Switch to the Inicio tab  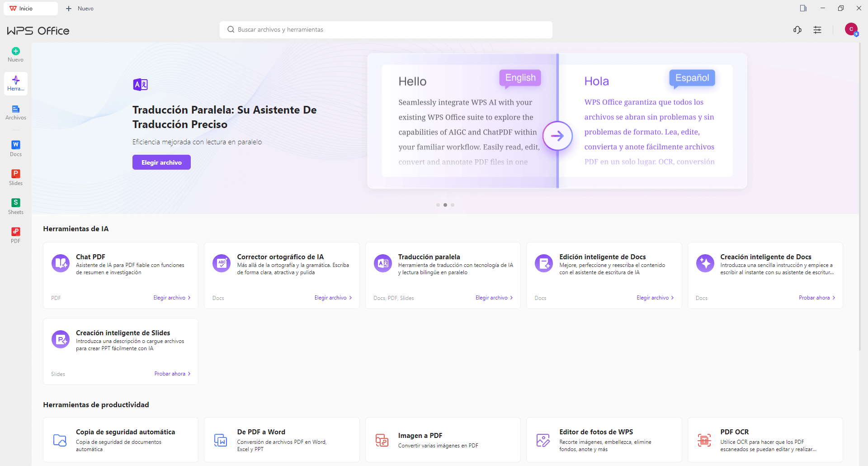31,9
